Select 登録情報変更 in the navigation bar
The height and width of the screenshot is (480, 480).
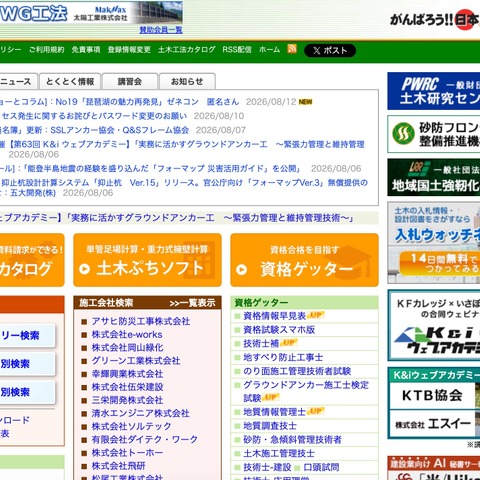[129, 50]
